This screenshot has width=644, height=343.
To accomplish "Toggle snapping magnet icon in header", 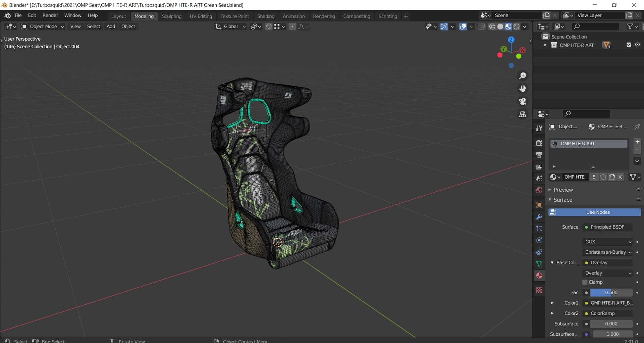I will [x=268, y=27].
